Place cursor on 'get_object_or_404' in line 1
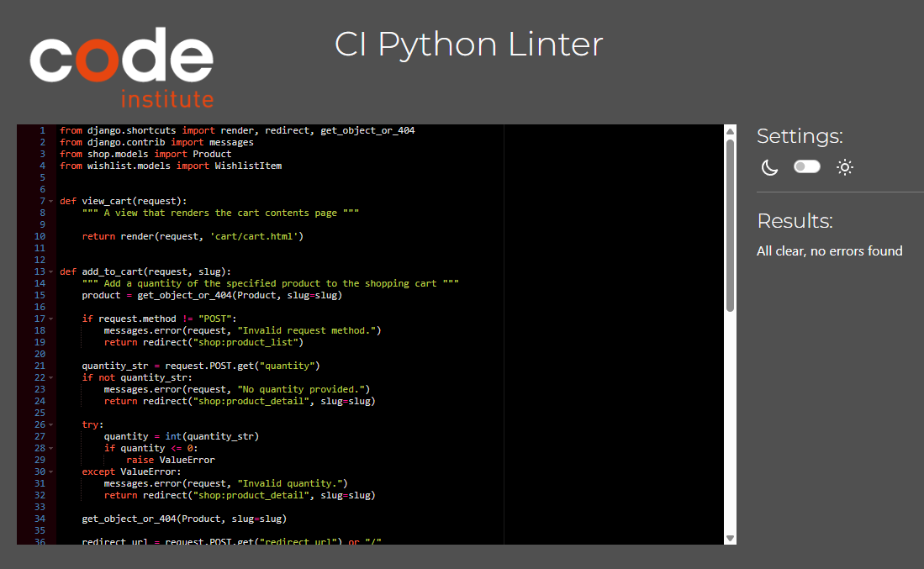Viewport: 924px width, 569px height. coord(367,131)
